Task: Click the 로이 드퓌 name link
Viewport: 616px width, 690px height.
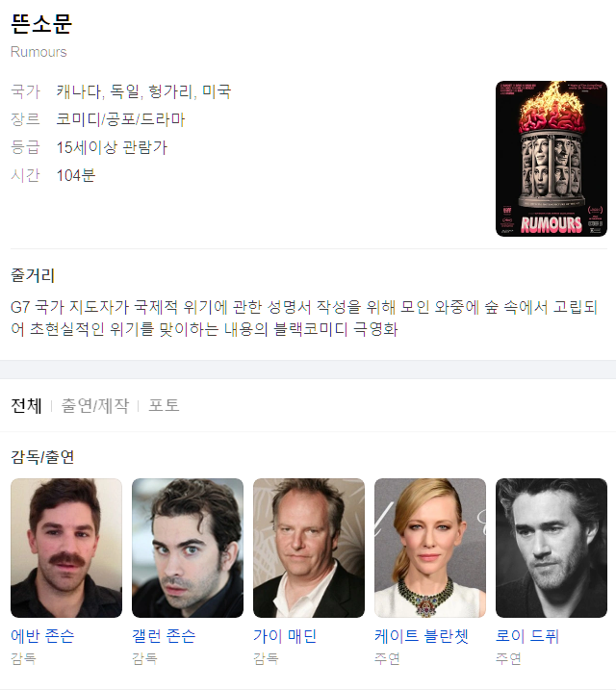Action: (527, 636)
